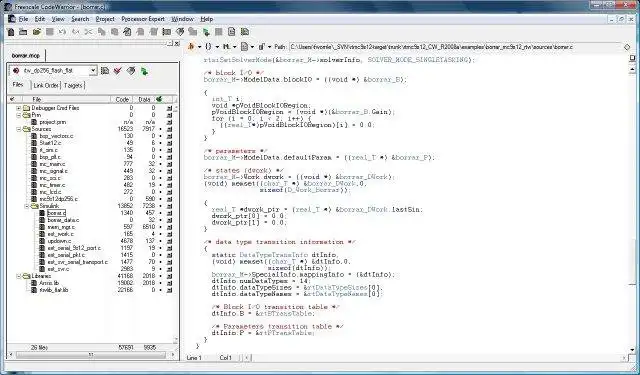Open the Search menu
This screenshot has width=640, height=375.
(80, 19)
